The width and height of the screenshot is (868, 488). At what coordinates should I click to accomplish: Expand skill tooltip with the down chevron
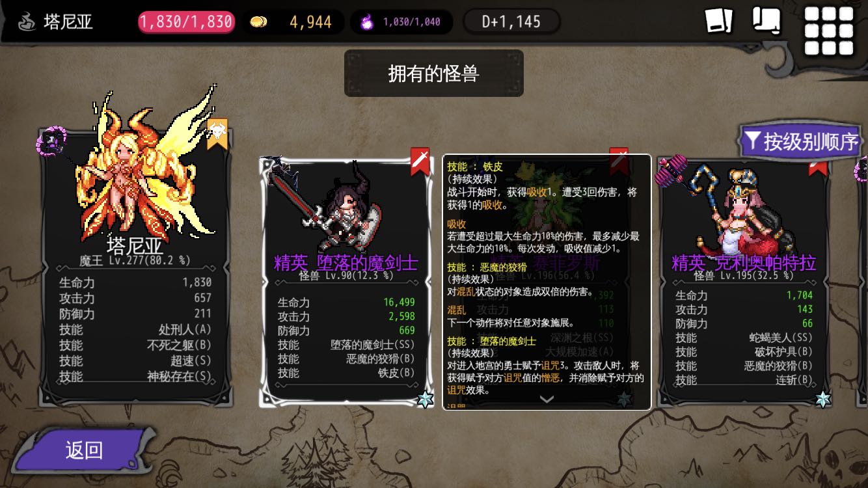[547, 399]
